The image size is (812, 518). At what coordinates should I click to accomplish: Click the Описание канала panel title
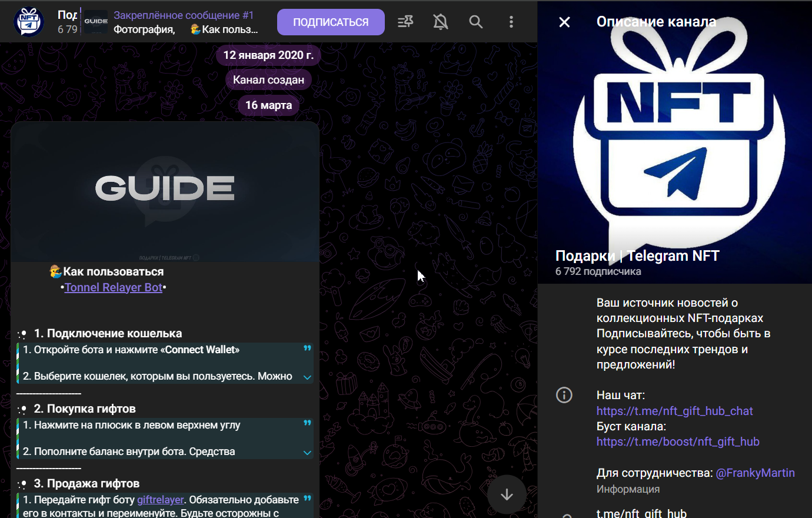coord(656,22)
